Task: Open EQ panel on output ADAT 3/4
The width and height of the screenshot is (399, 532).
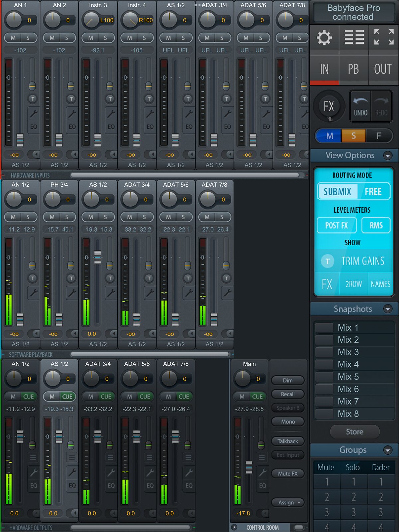Action: [x=111, y=486]
